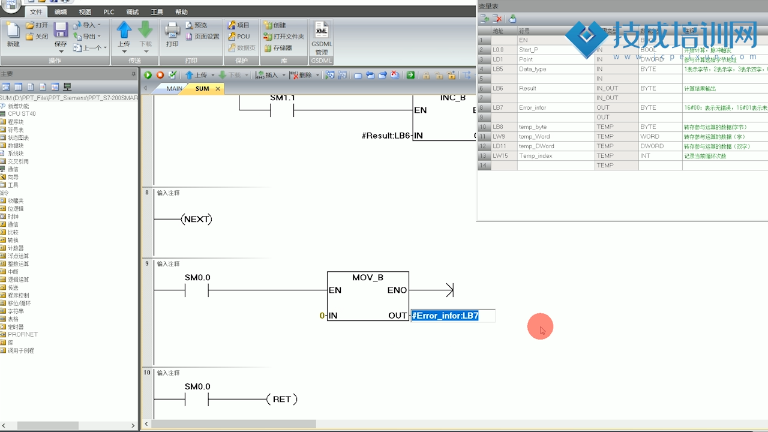
Task: Click editor horizontal scrollbar thumb
Action: coord(234,424)
